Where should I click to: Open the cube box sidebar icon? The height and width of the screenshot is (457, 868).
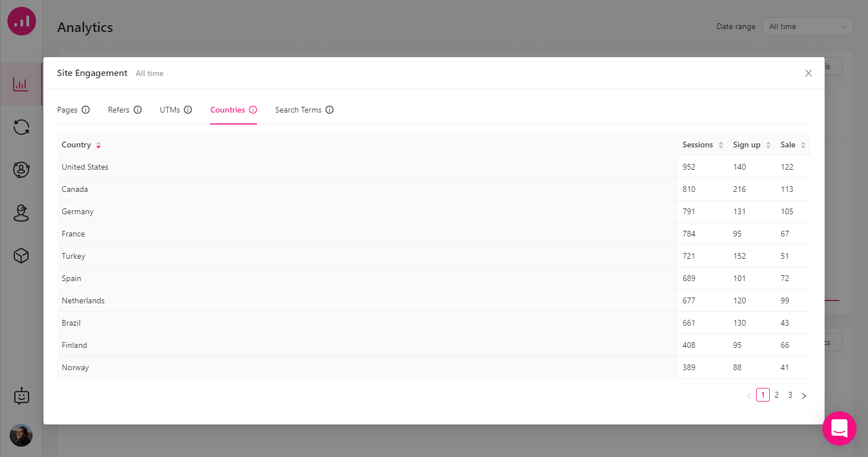pyautogui.click(x=21, y=255)
